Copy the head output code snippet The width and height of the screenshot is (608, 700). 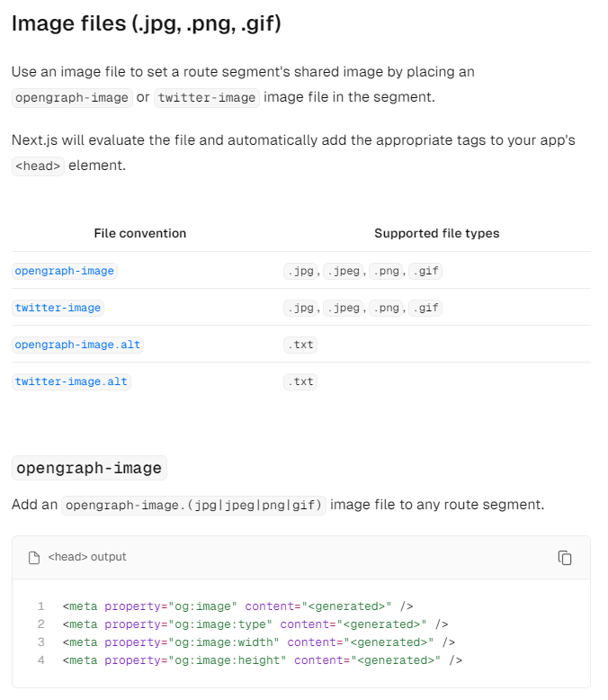point(565,558)
